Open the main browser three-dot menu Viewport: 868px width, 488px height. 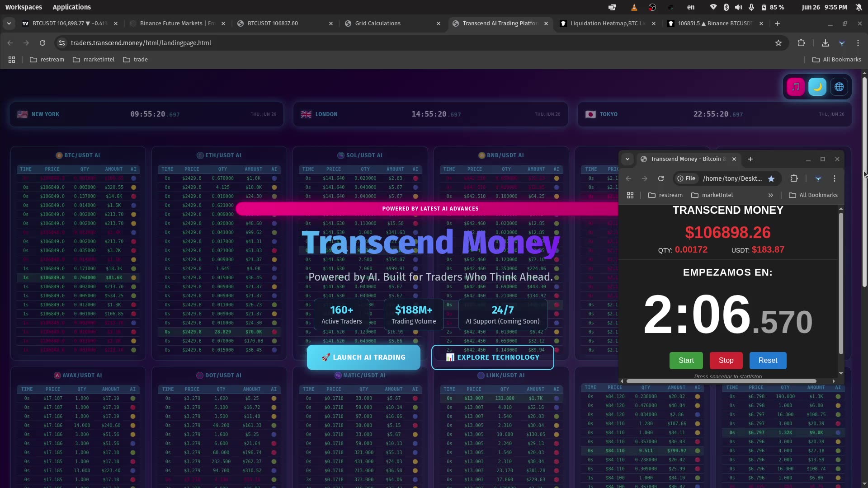point(858,43)
